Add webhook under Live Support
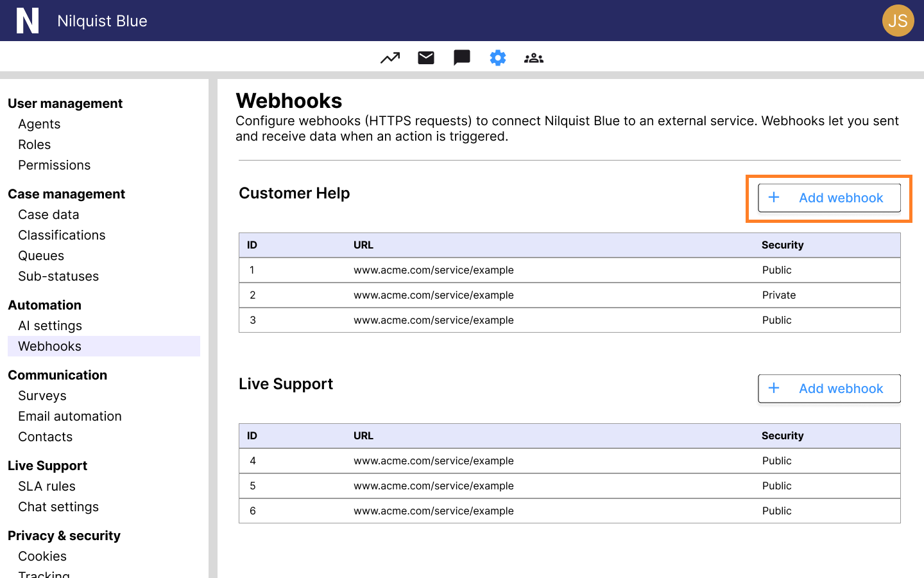924x578 pixels. tap(829, 389)
